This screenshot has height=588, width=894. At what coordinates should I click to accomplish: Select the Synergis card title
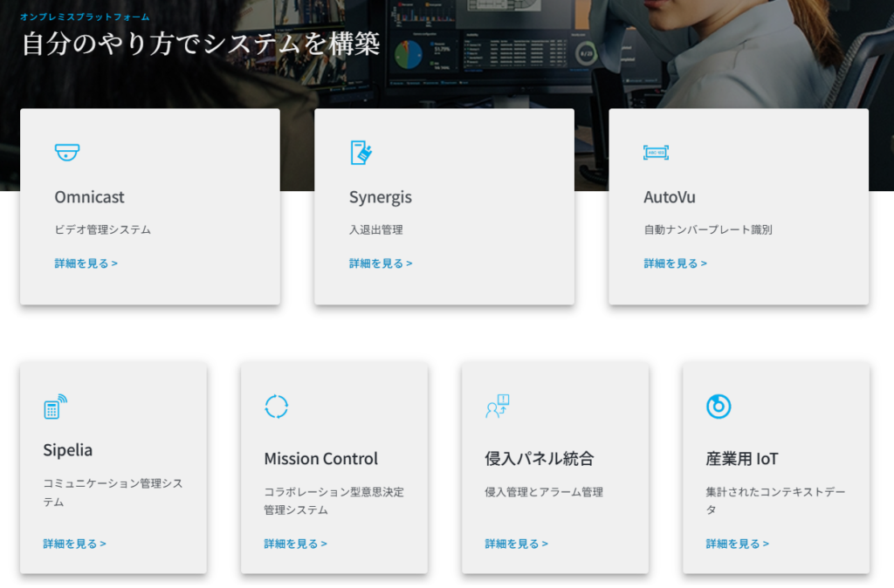pyautogui.click(x=380, y=197)
